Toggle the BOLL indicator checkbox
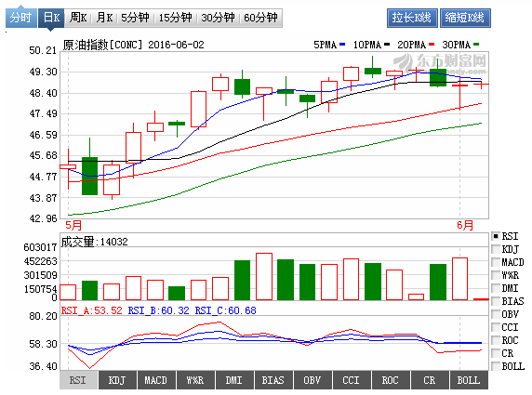 [x=496, y=366]
